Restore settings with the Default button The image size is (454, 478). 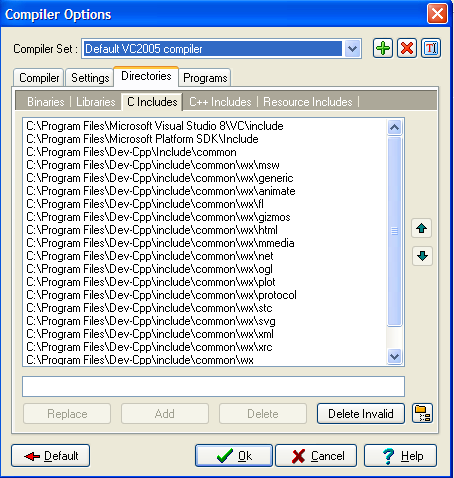pos(50,456)
